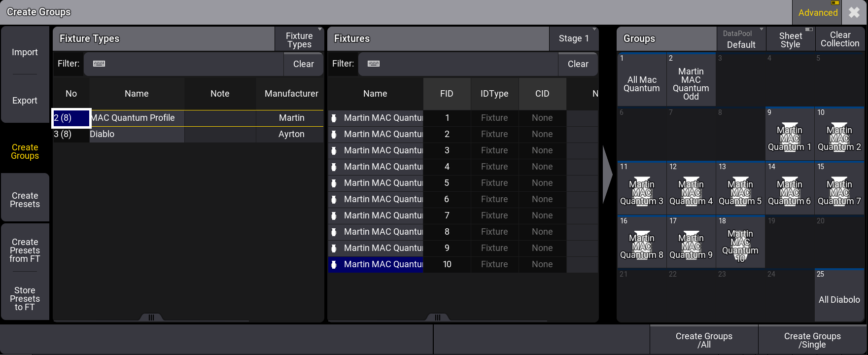Select Martin MAC Quantum 1 group tile
This screenshot has height=355, width=868.
pyautogui.click(x=790, y=134)
